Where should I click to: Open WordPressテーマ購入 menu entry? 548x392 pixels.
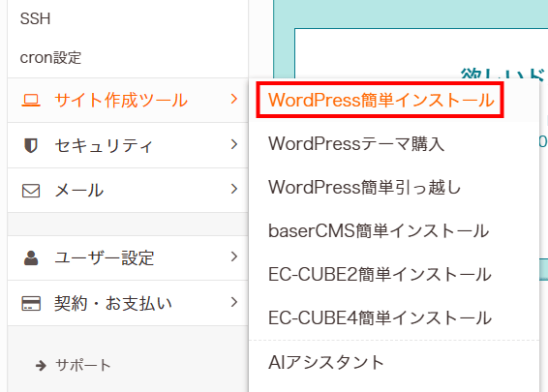[356, 143]
